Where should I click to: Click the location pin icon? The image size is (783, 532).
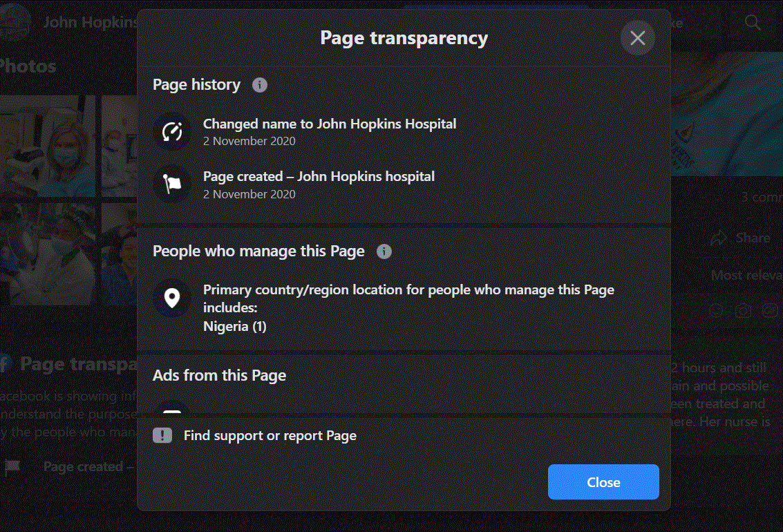point(172,298)
